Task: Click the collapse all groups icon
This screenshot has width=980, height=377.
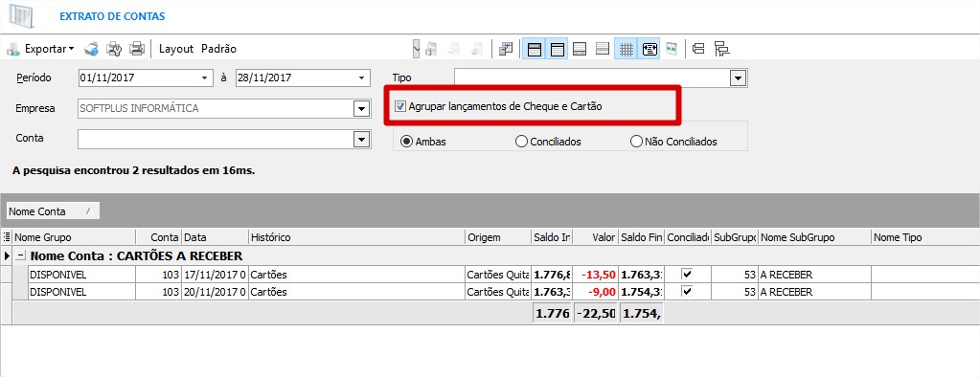Action: [698, 49]
